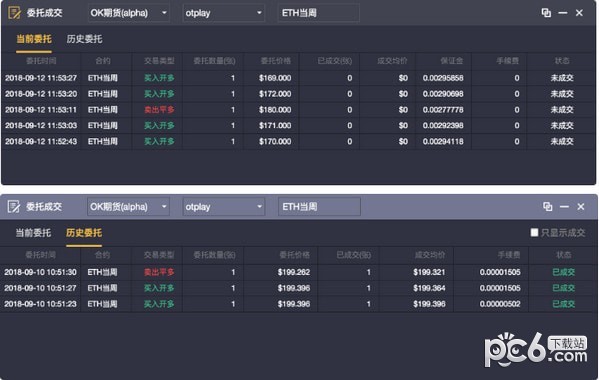Image resolution: width=599 pixels, height=380 pixels.
Task: Click the fee value 0.00000502
Action: tap(500, 304)
